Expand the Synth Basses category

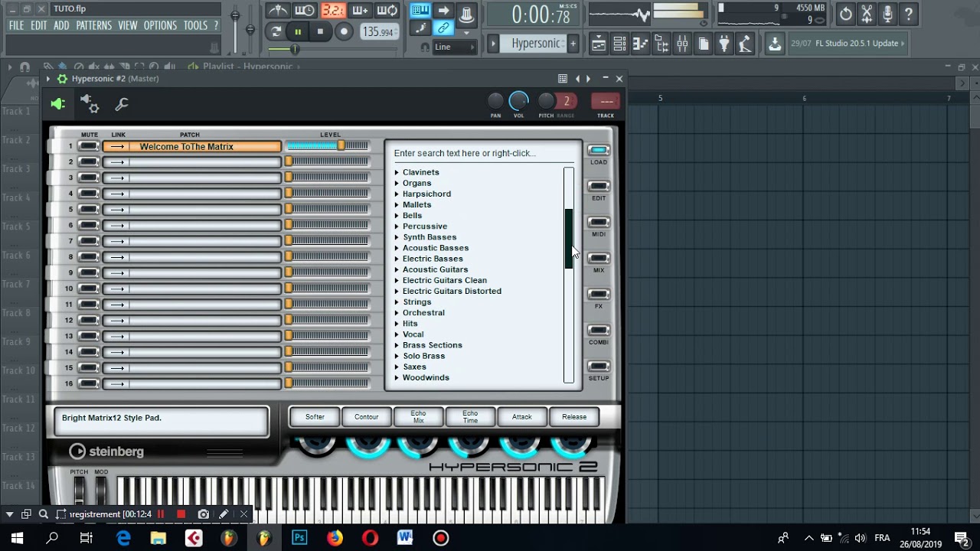397,237
